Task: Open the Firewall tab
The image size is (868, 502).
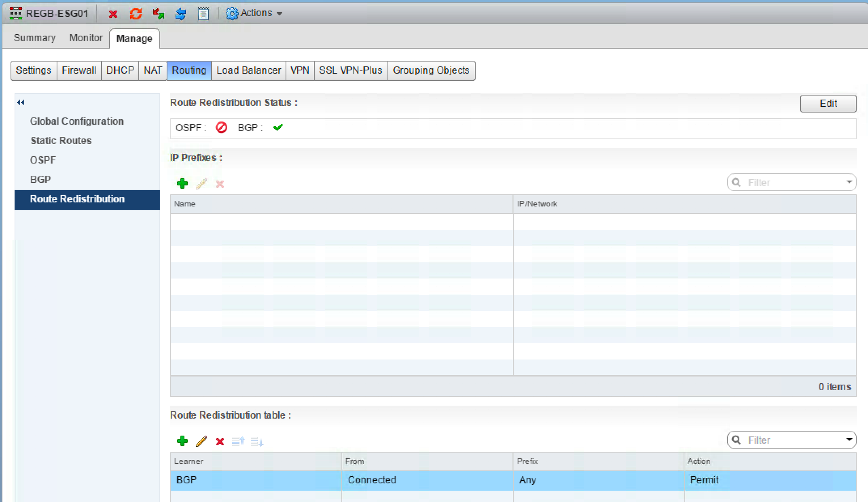Action: (x=79, y=70)
